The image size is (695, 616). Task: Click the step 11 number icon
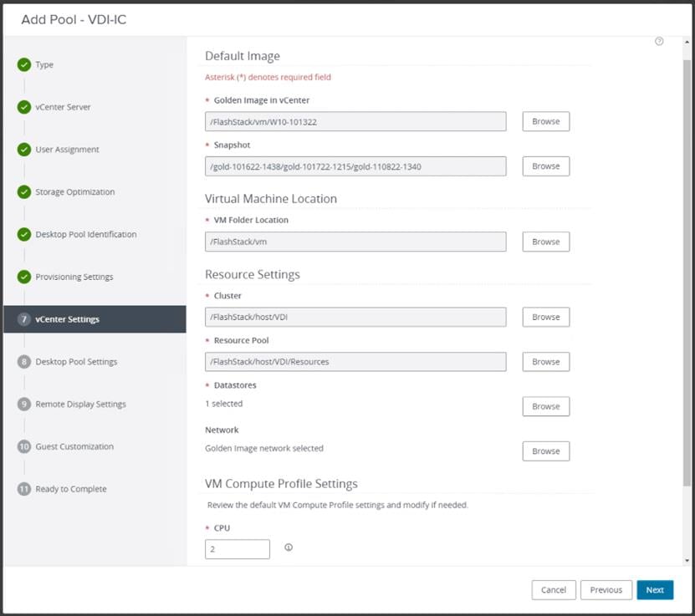point(24,489)
